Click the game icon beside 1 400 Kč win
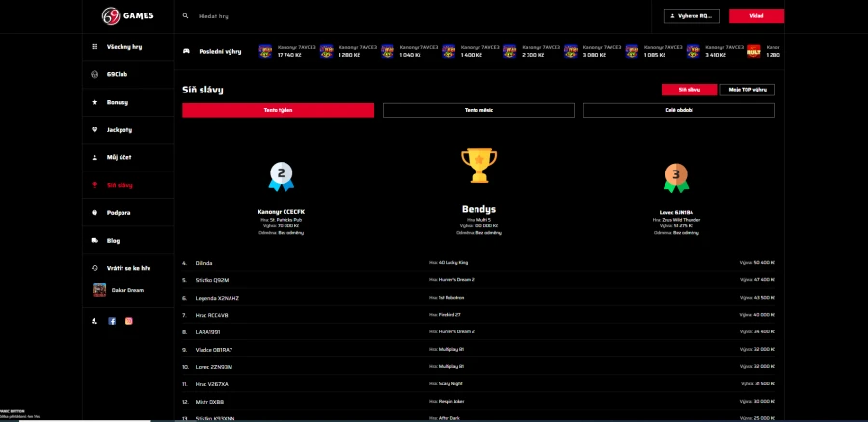This screenshot has width=868, height=422. click(x=448, y=51)
